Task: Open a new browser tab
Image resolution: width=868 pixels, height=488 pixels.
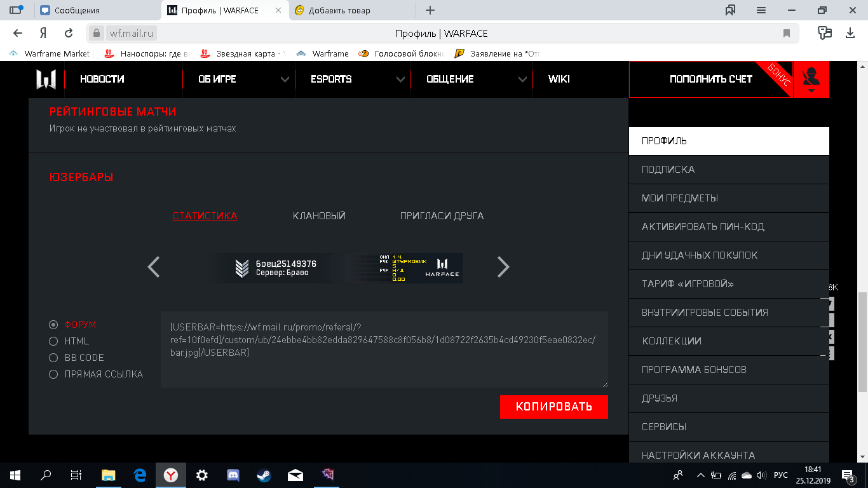Action: (x=430, y=10)
